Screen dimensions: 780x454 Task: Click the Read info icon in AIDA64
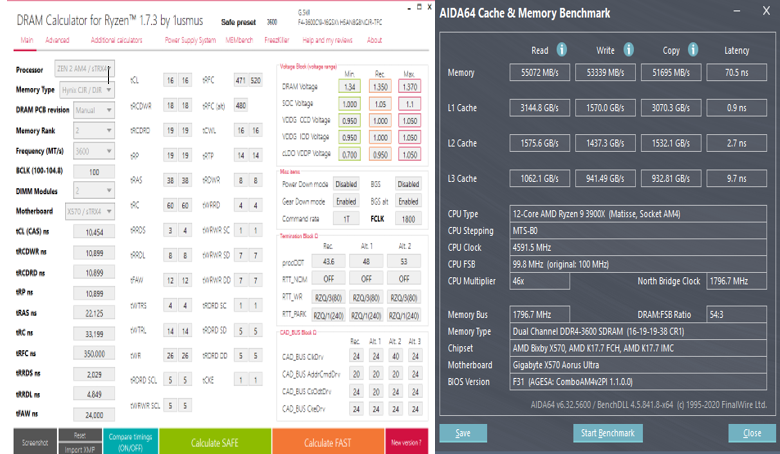pyautogui.click(x=562, y=49)
